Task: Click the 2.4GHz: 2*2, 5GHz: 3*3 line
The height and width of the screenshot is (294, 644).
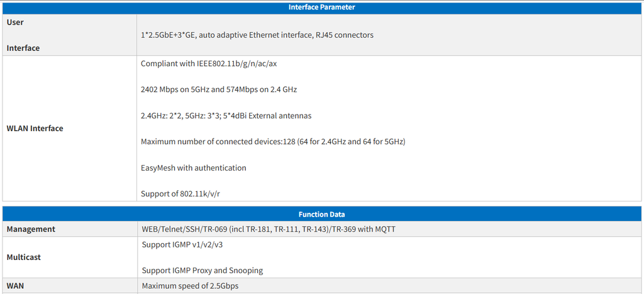Action: [186, 116]
